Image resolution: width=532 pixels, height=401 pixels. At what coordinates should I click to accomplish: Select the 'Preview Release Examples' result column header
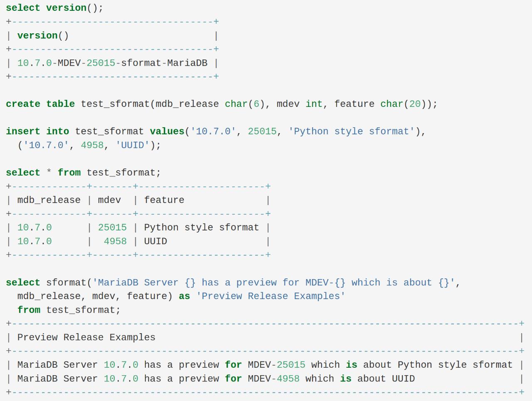pyautogui.click(x=86, y=337)
